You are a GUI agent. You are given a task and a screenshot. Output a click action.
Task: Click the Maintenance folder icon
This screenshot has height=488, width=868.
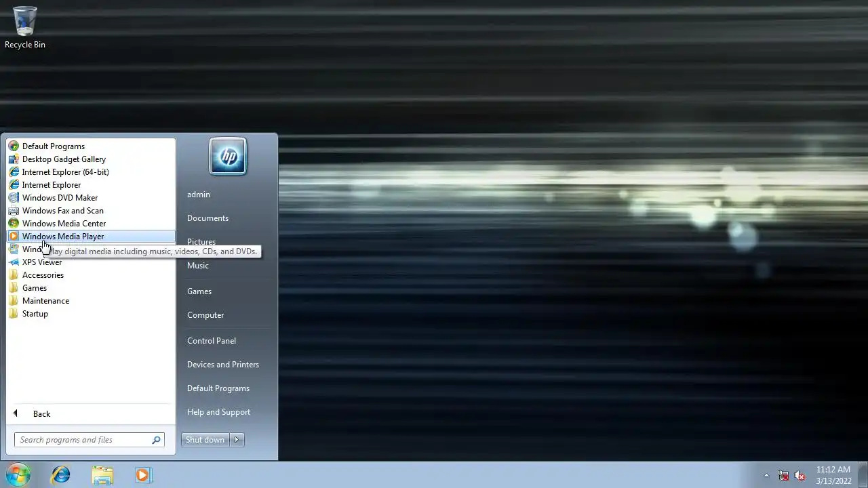(x=14, y=300)
